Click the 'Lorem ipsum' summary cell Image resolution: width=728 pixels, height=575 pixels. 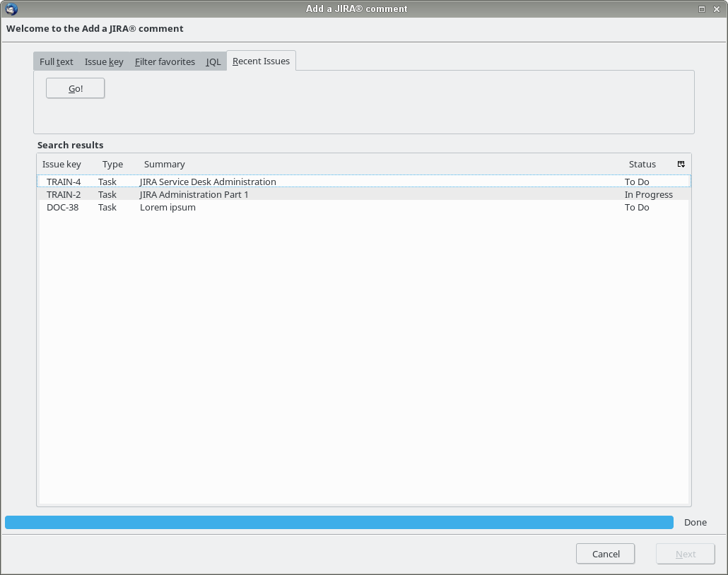(168, 208)
